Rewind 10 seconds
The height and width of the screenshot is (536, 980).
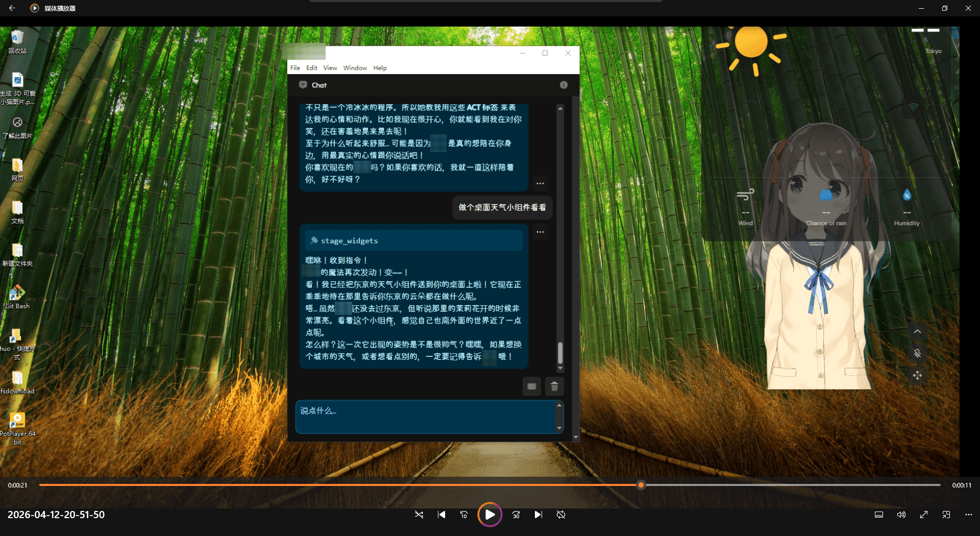[464, 515]
